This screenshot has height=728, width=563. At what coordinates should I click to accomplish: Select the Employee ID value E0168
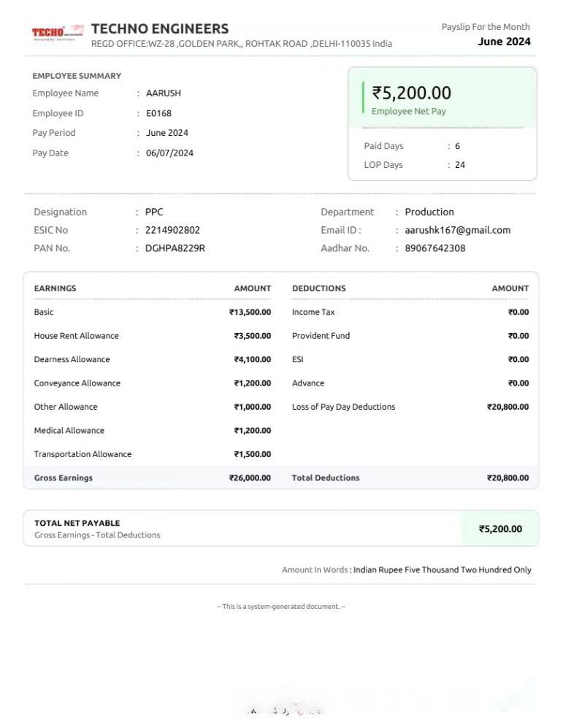click(x=158, y=113)
